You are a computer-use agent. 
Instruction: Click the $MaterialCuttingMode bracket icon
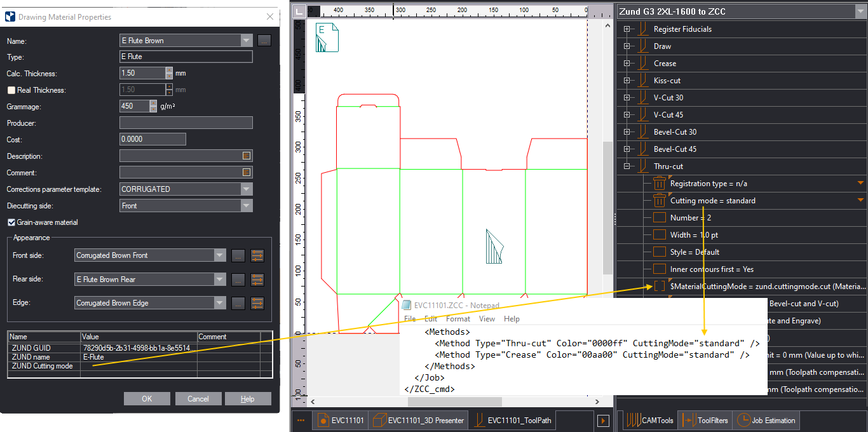click(x=660, y=287)
